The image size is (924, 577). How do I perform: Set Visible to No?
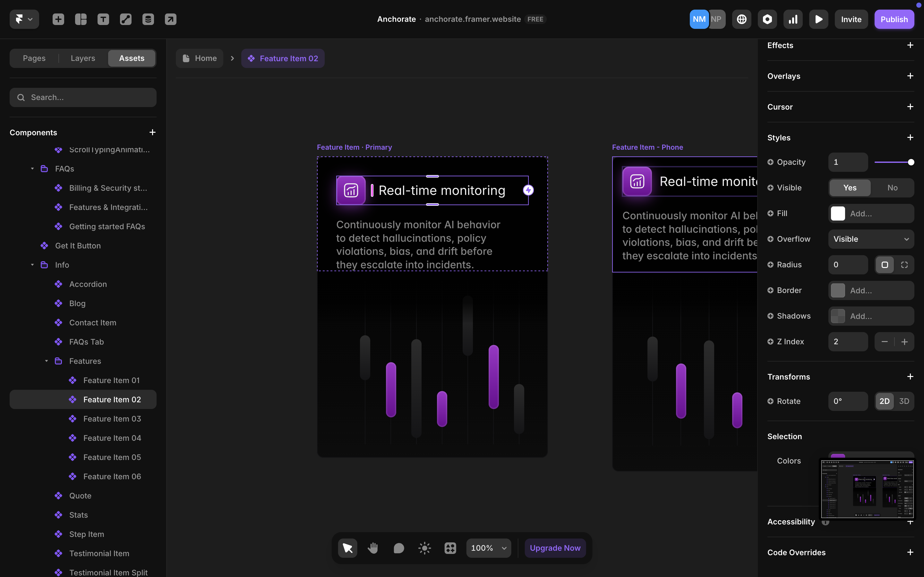click(892, 188)
